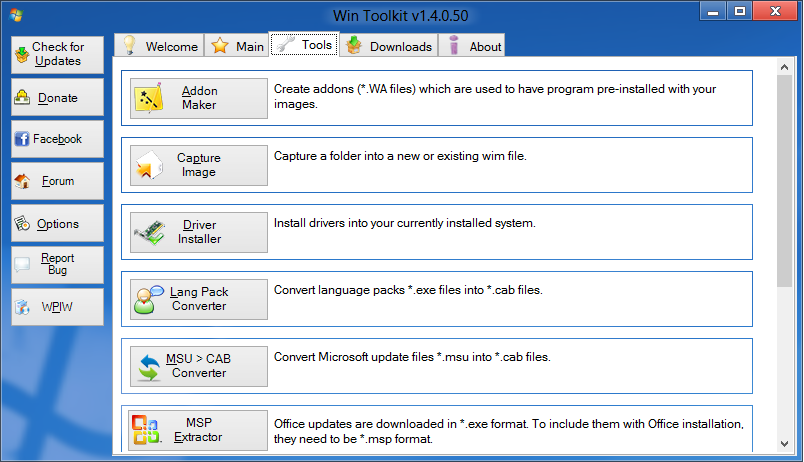Open the Downloads tab
Image resolution: width=804 pixels, height=462 pixels.
coord(389,46)
